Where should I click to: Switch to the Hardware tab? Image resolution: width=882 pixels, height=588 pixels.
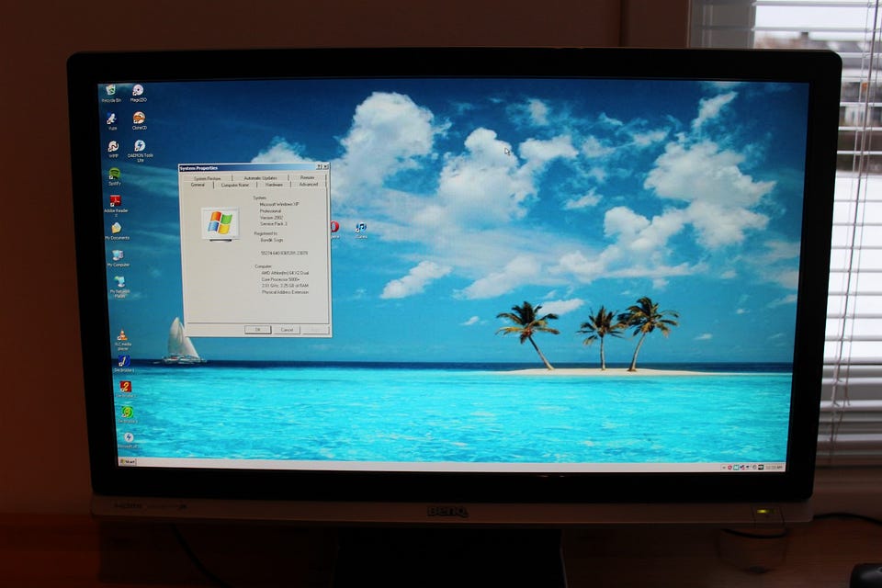(x=274, y=185)
